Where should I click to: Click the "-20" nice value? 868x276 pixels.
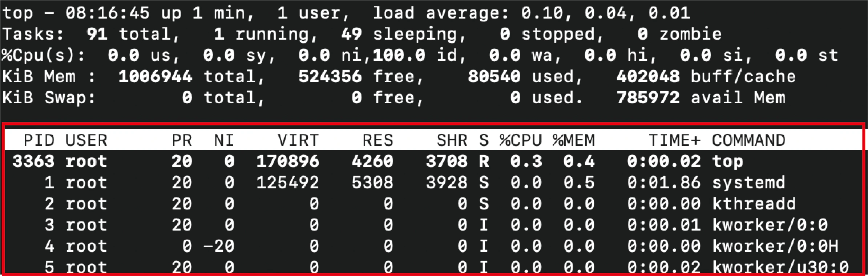[x=219, y=246]
